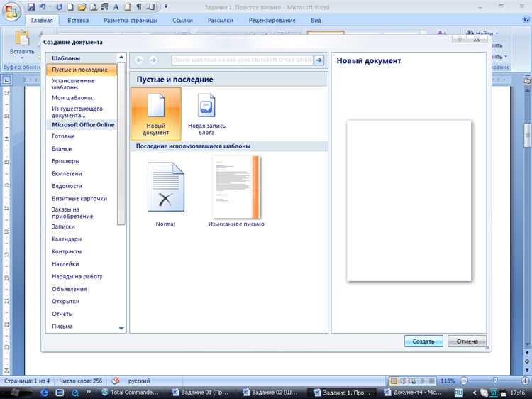Viewport: 532px width, 399px height.
Task: Click the Redo icon in quick toolbar
Action: pyautogui.click(x=60, y=6)
